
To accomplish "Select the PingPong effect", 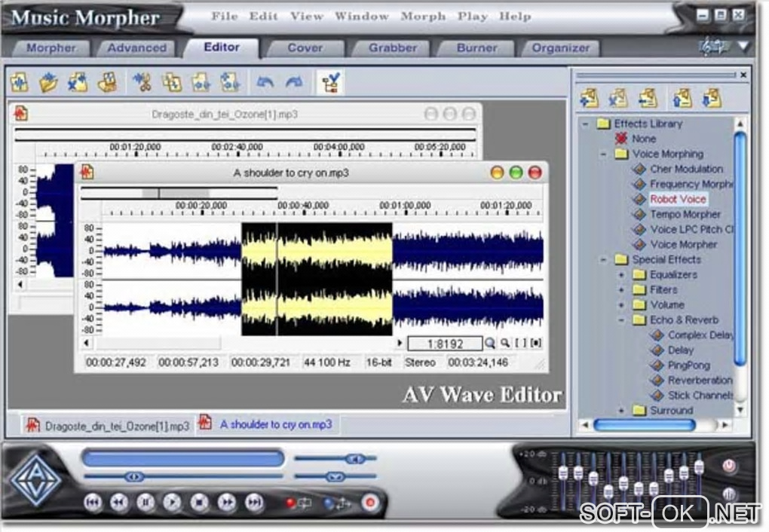I will (x=688, y=365).
